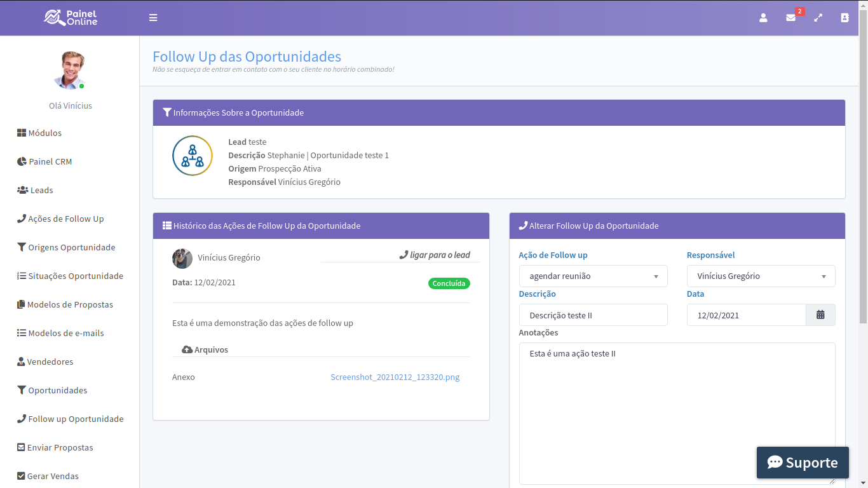Open the contacts book icon in header
This screenshot has width=868, height=488.
pos(844,18)
